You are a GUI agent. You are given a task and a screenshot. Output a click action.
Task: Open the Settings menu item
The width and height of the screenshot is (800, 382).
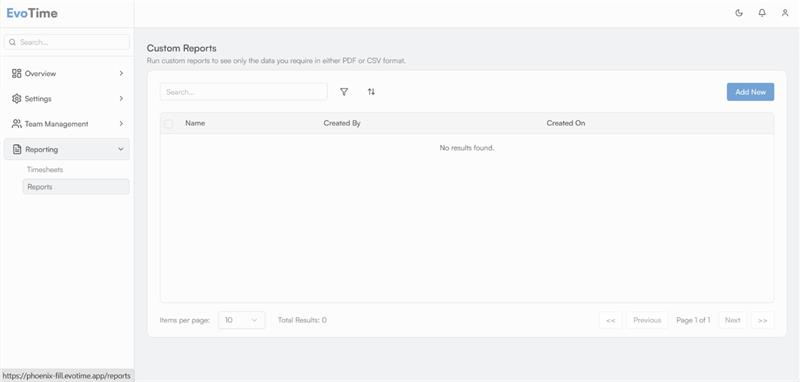[x=67, y=98]
